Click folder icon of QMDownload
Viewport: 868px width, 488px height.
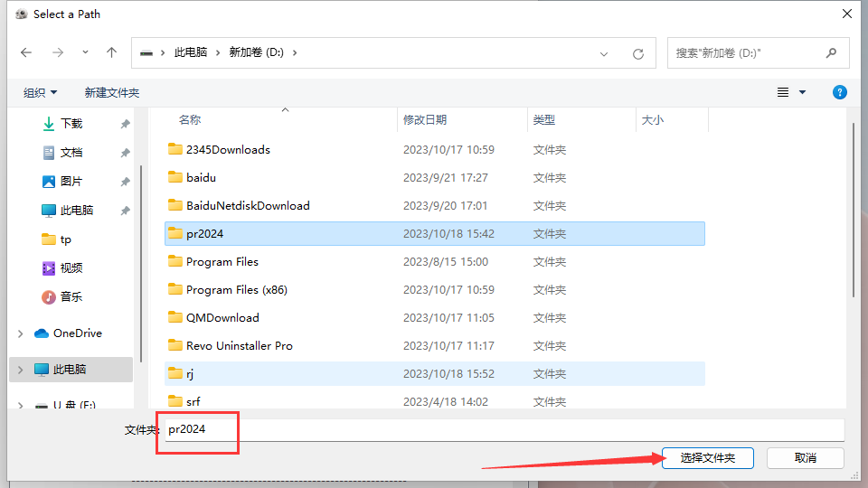coord(175,317)
